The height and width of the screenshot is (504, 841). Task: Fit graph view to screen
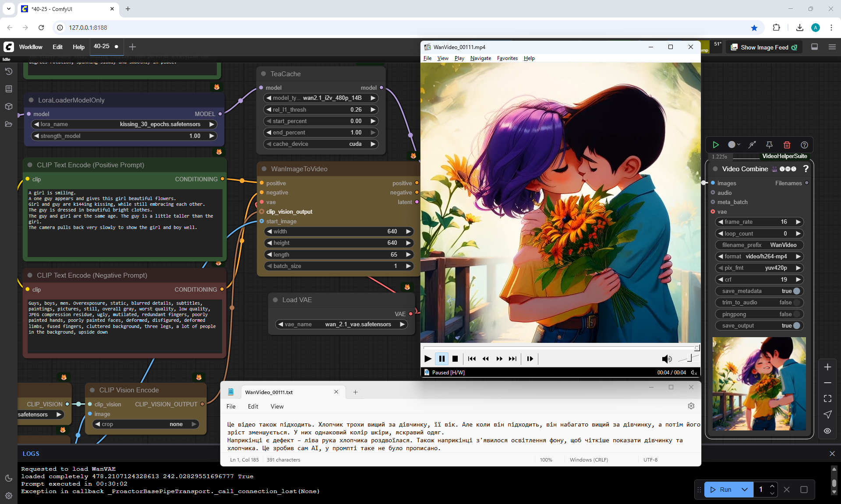(827, 398)
